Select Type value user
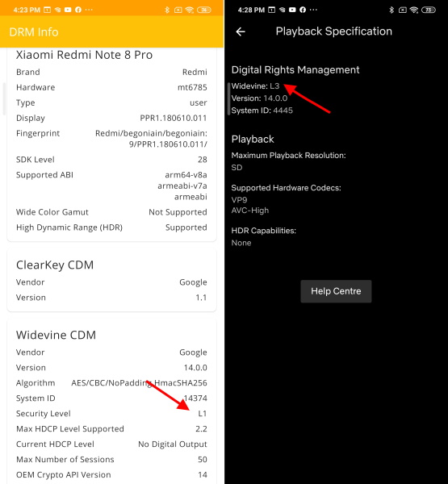The width and height of the screenshot is (448, 484). coord(199,102)
